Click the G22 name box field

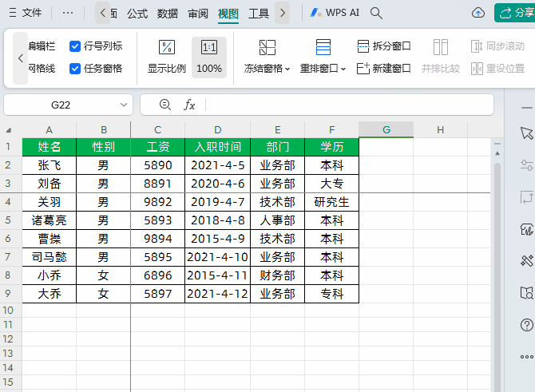[x=61, y=105]
